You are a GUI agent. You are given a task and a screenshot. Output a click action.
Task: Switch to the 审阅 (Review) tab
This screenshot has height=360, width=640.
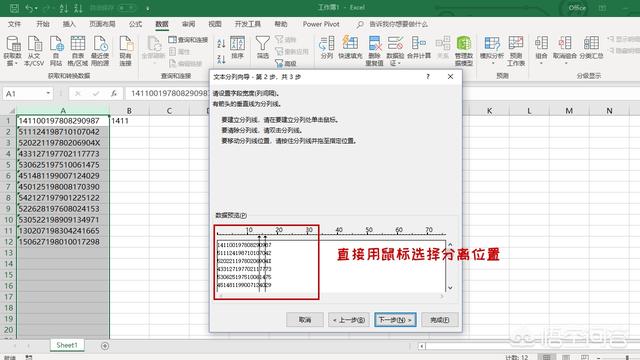click(x=189, y=24)
